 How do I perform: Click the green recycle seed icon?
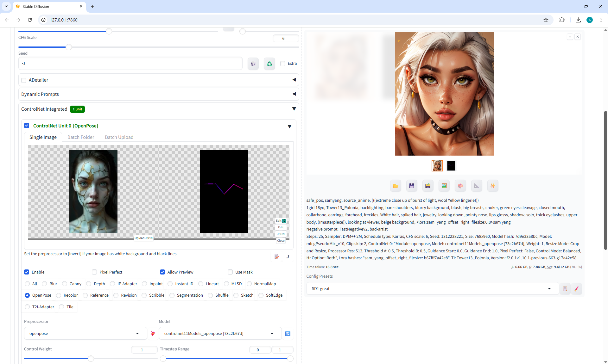coord(269,64)
